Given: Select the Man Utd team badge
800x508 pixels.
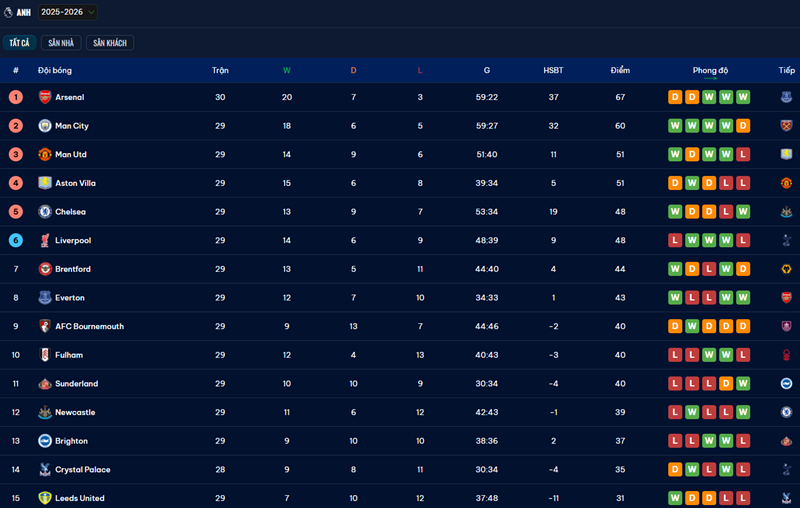Looking at the screenshot, I should click(44, 155).
